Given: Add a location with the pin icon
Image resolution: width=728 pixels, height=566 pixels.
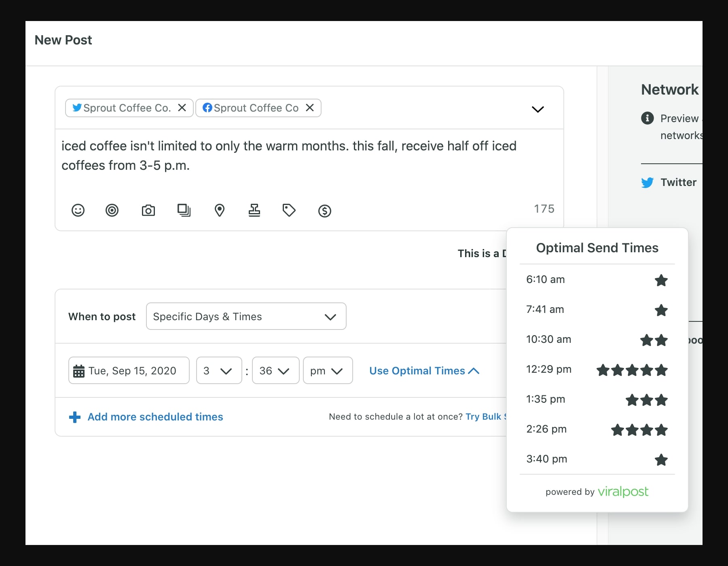Looking at the screenshot, I should tap(220, 210).
